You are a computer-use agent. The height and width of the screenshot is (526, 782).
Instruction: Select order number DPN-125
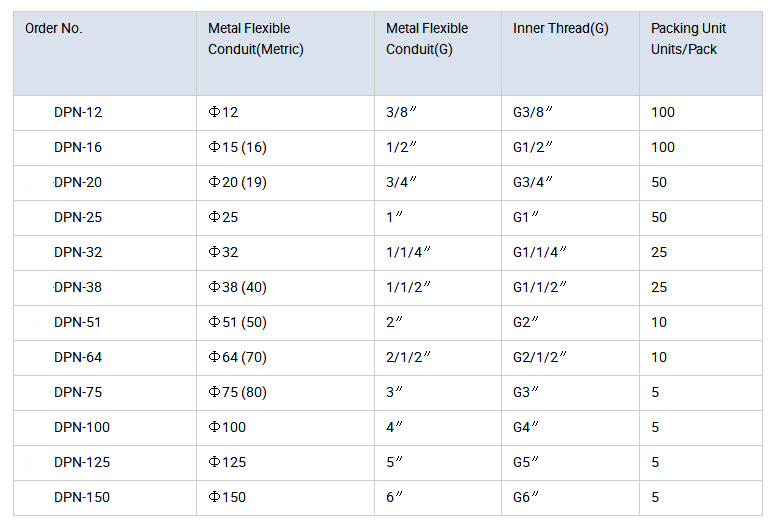coord(82,462)
